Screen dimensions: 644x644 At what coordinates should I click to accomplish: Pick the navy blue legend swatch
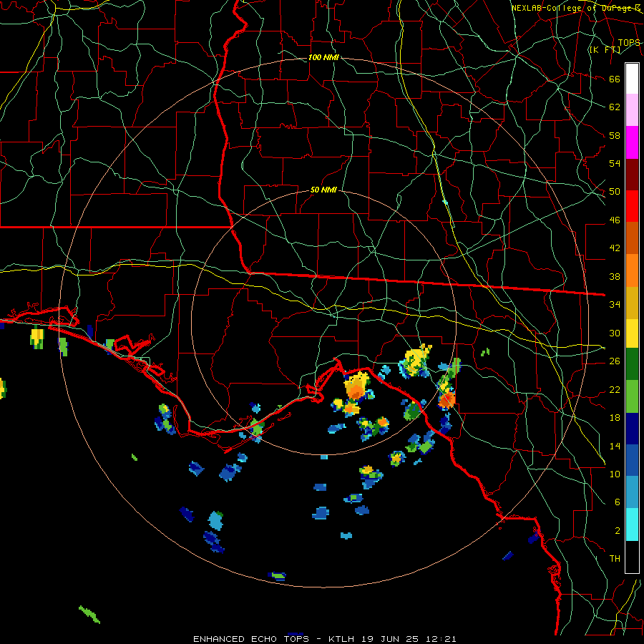[x=632, y=429]
